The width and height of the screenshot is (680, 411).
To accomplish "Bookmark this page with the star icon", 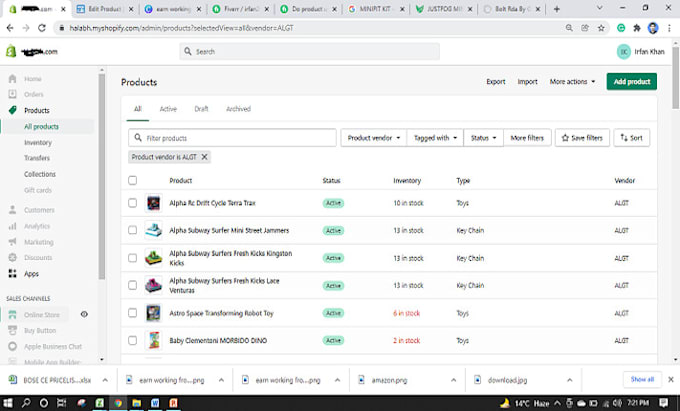I will [x=601, y=28].
